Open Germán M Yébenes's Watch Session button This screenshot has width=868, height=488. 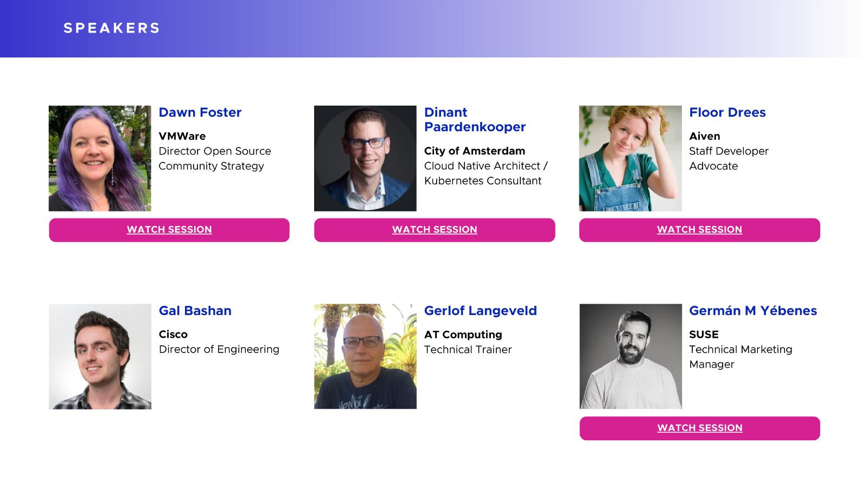point(699,428)
